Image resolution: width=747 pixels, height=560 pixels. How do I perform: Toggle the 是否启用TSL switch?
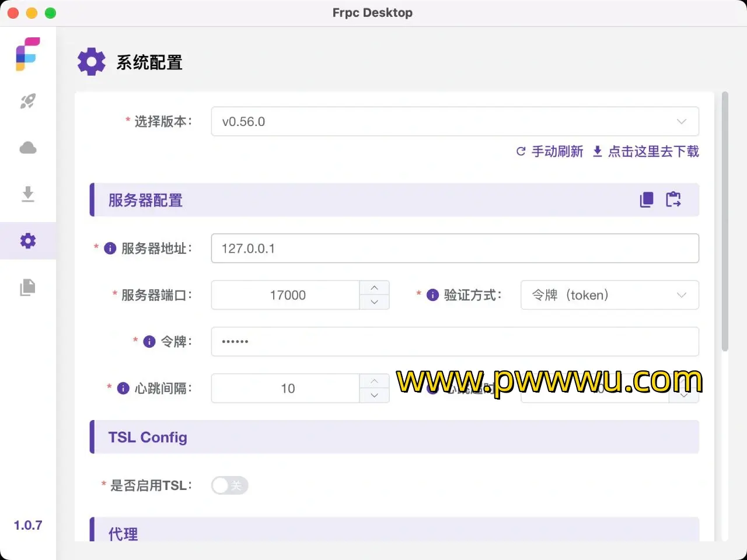click(x=229, y=485)
